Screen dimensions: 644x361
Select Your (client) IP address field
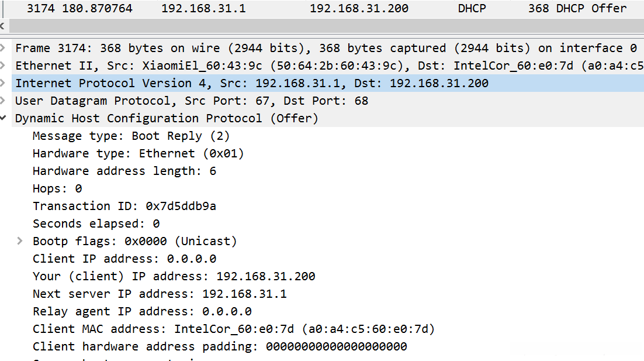(174, 276)
